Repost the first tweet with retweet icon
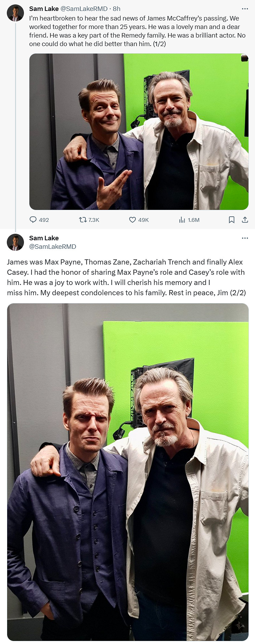 point(83,220)
